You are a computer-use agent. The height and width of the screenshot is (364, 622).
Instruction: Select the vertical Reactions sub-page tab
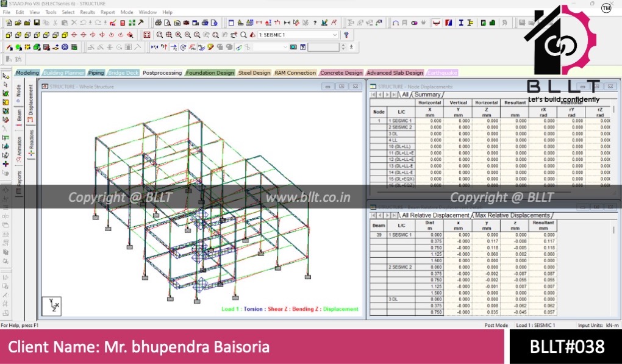coord(31,142)
